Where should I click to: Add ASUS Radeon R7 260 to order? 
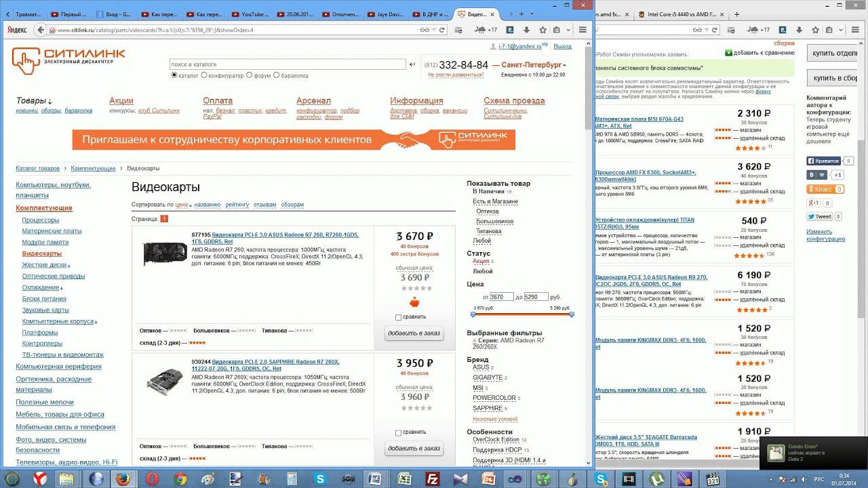(414, 333)
